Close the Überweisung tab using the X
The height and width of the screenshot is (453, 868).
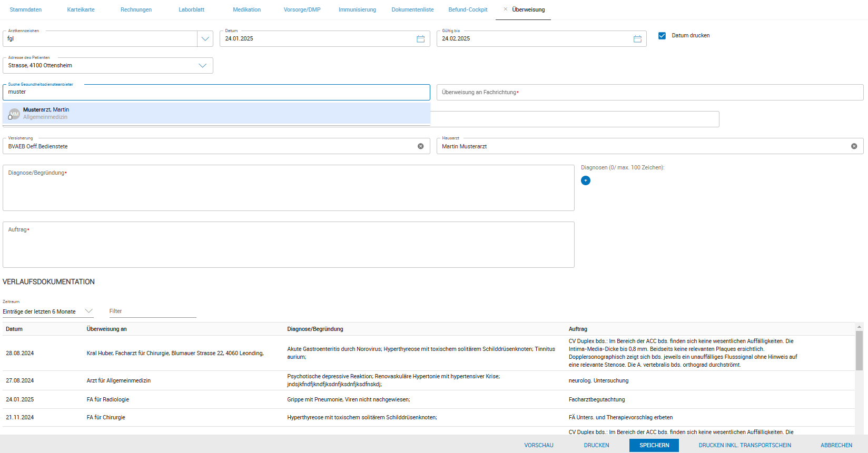506,9
